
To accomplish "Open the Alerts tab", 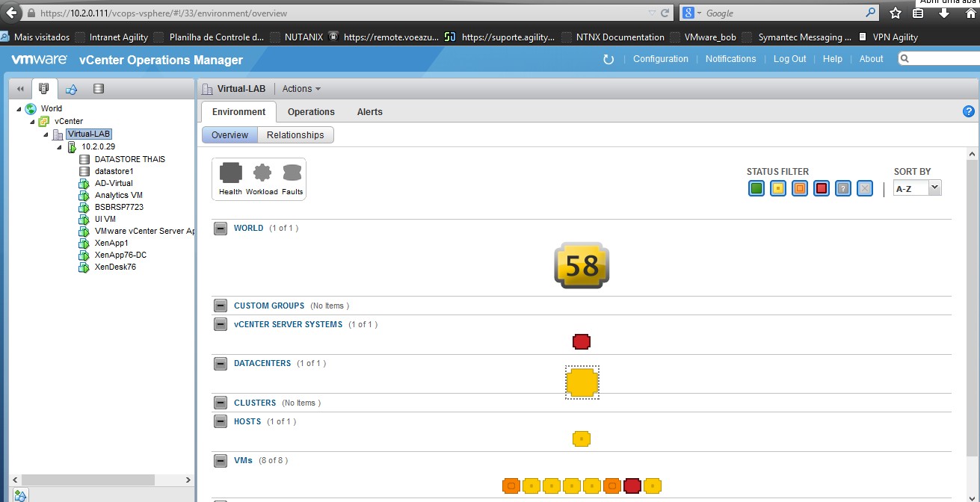I will click(x=369, y=112).
